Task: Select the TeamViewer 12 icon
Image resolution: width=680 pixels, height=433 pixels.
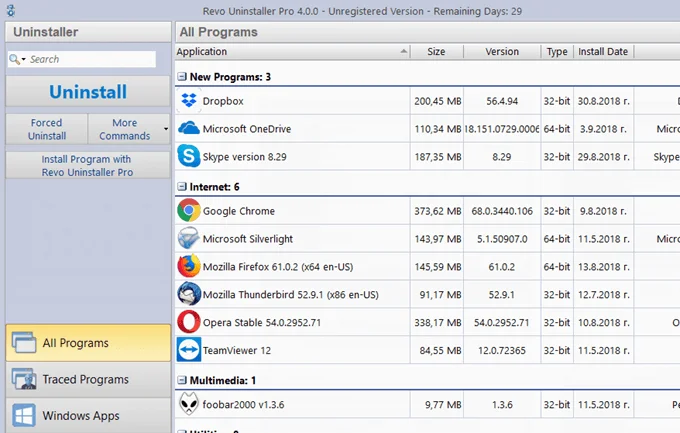Action: (x=188, y=350)
